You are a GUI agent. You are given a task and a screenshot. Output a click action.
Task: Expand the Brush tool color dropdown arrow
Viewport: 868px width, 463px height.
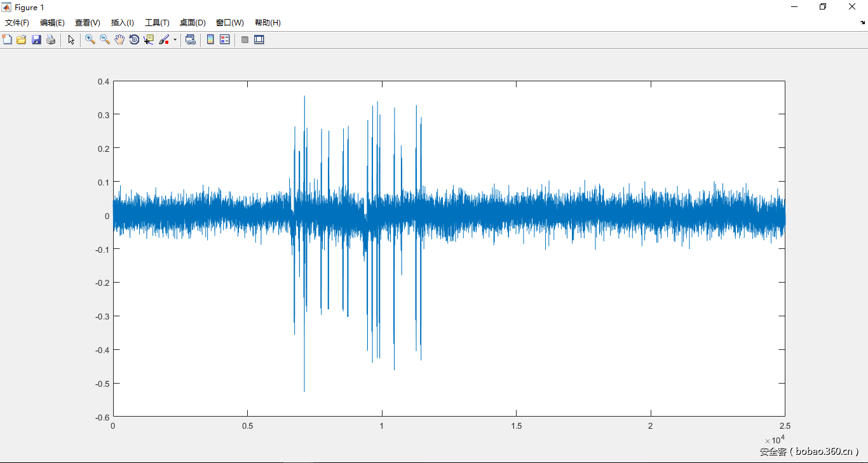click(175, 40)
